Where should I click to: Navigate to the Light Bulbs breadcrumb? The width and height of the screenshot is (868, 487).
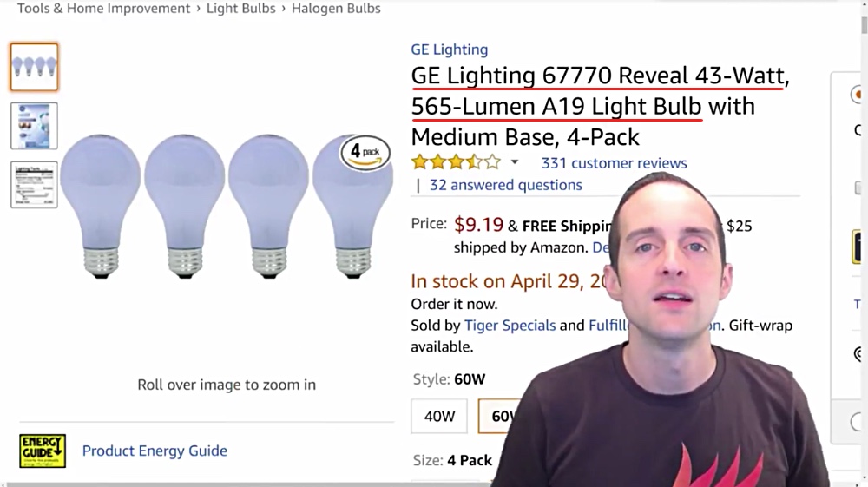coord(240,9)
